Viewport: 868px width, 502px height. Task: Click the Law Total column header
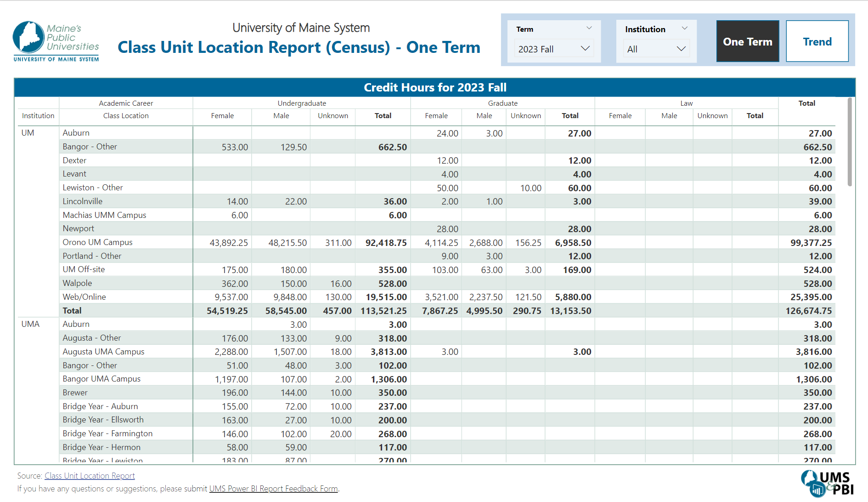click(x=755, y=116)
